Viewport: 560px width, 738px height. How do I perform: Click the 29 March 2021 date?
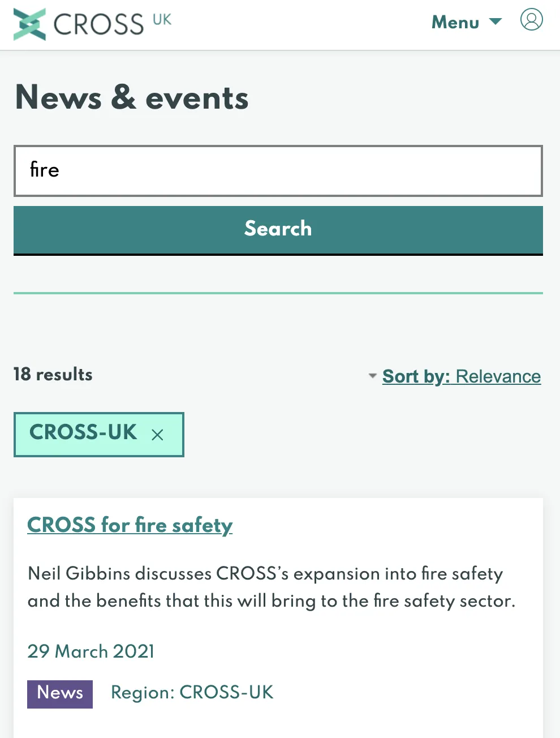91,651
